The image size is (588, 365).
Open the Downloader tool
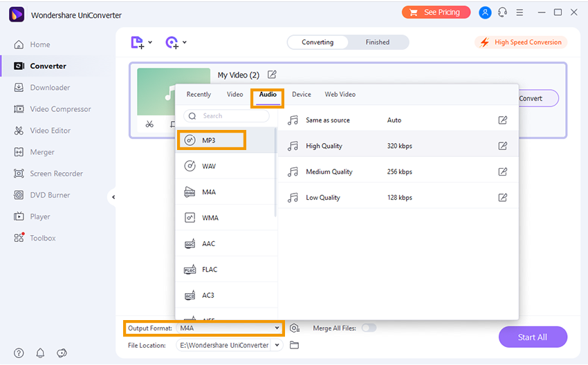pos(42,88)
